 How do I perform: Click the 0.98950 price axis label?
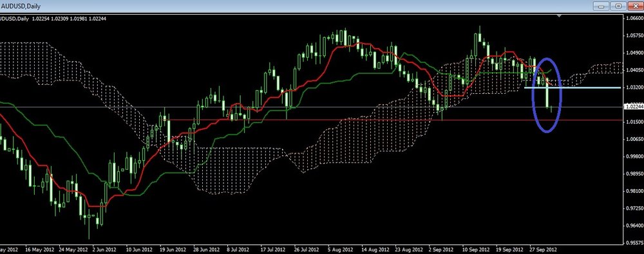point(634,174)
